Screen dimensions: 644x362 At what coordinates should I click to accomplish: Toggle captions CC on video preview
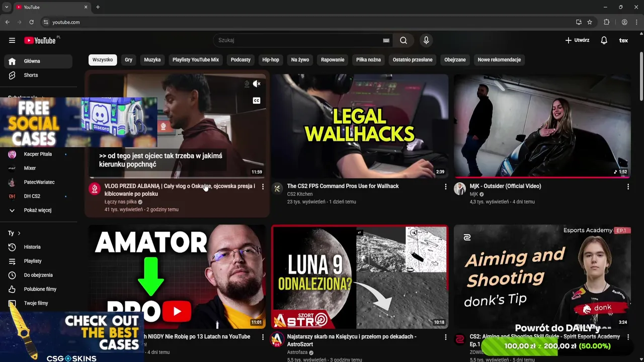tap(257, 101)
